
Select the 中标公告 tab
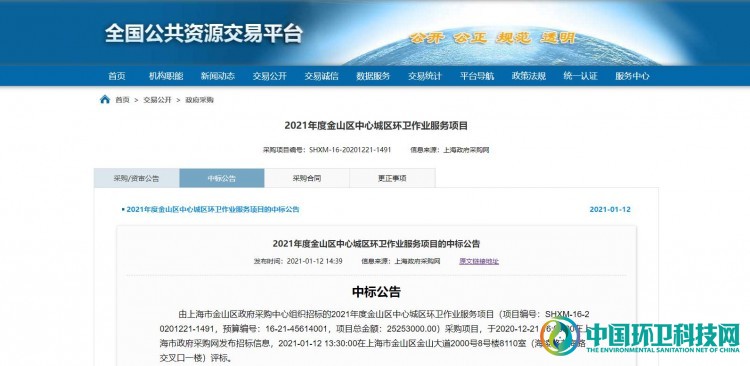tap(221, 178)
